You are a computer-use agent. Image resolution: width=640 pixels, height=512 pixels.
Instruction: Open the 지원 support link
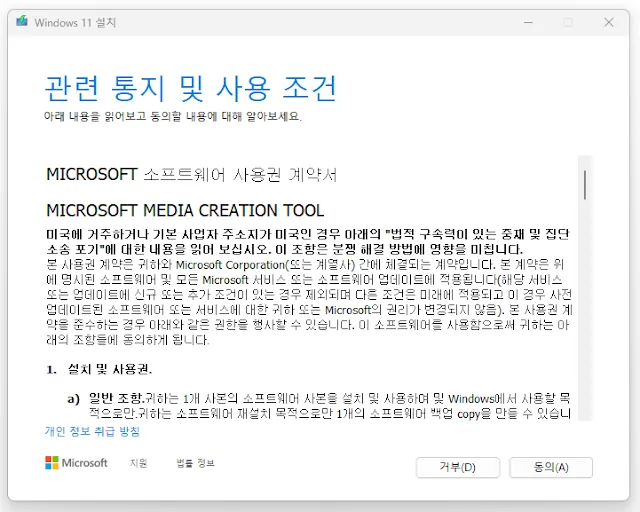tap(138, 463)
